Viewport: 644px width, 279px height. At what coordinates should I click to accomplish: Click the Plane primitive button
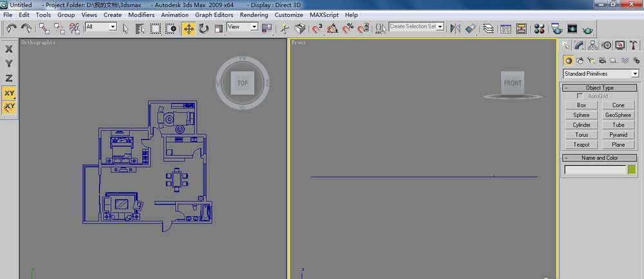(x=618, y=145)
